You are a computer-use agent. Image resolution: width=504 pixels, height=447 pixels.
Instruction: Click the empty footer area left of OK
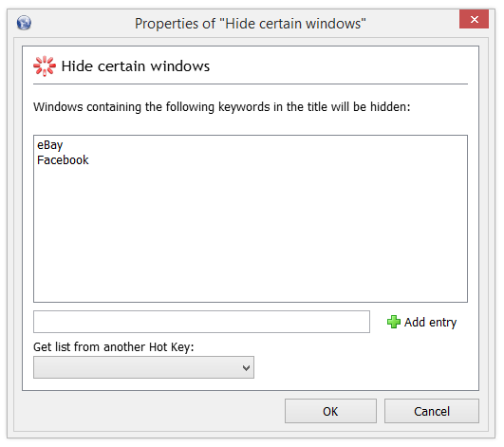(x=149, y=411)
